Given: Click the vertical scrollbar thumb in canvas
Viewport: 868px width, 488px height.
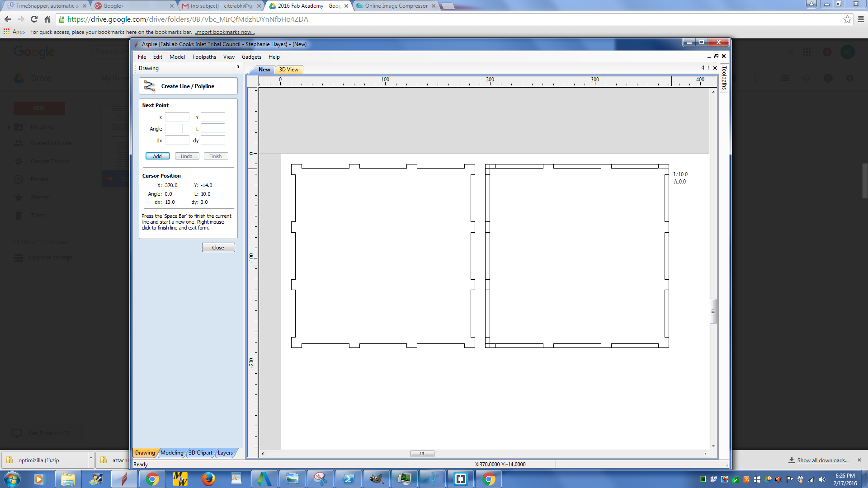Looking at the screenshot, I should (713, 311).
